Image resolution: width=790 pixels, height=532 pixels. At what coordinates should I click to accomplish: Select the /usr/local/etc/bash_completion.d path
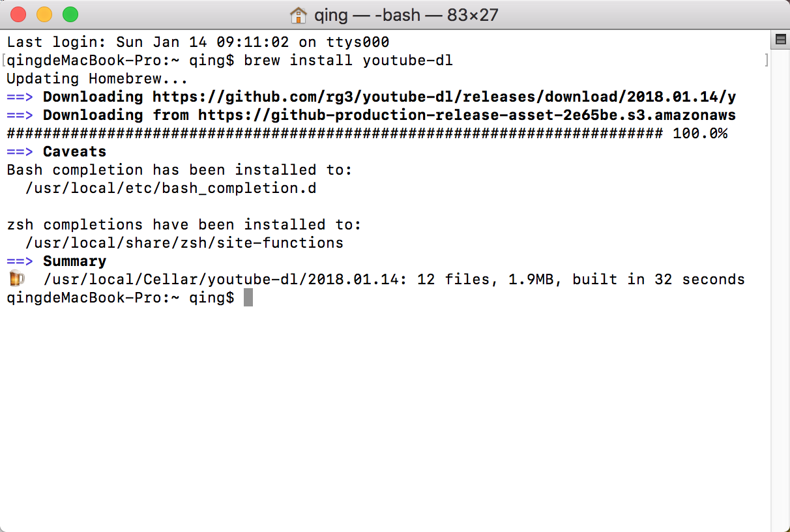[x=171, y=188]
